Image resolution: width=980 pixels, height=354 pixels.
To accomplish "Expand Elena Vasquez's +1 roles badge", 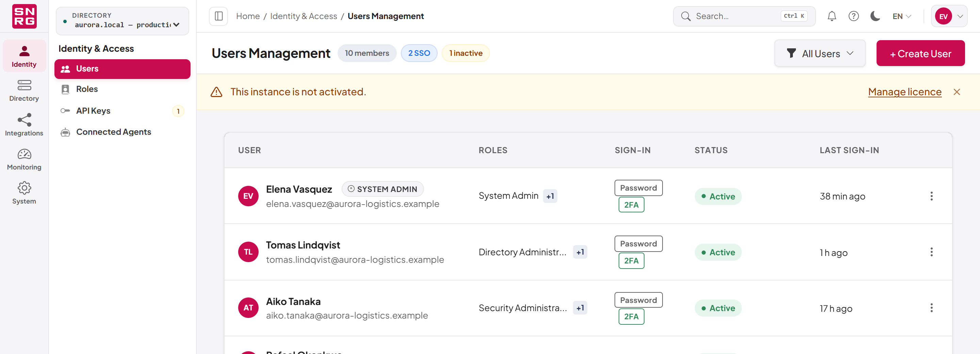I will click(x=550, y=196).
